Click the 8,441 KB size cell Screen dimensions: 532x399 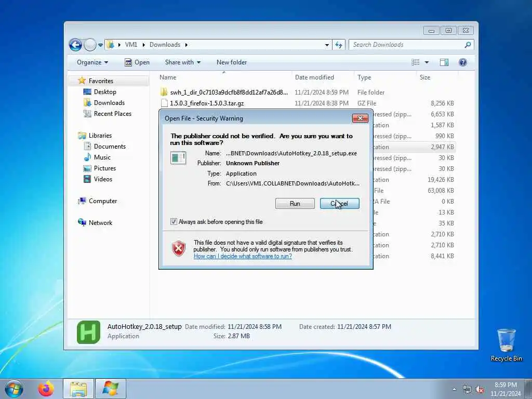(442, 256)
